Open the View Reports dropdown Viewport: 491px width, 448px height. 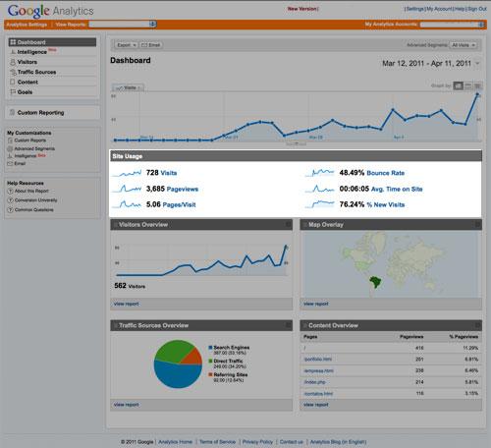[x=123, y=24]
